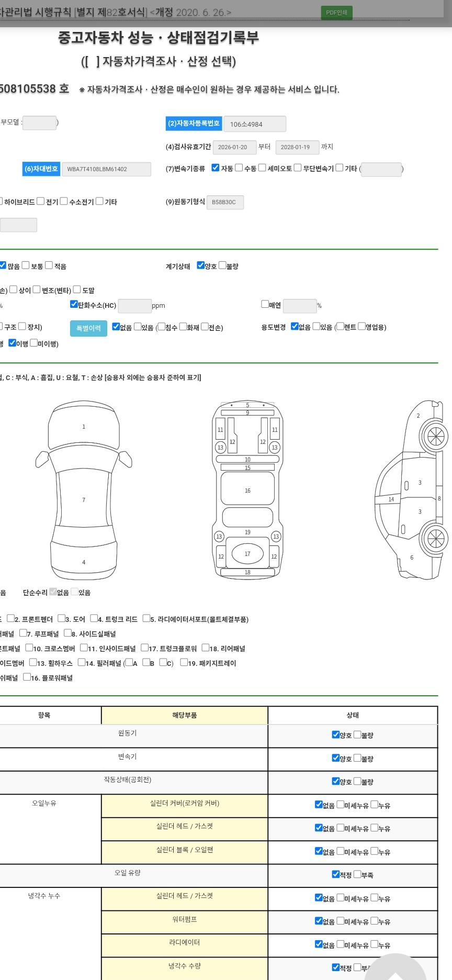This screenshot has width=452, height=980.
Task: Open the 특별이력 special history button
Action: [88, 328]
